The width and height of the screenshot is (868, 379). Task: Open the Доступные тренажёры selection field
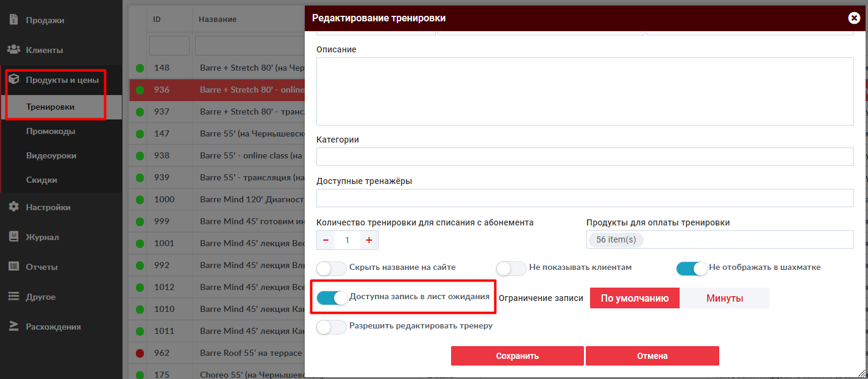click(584, 198)
